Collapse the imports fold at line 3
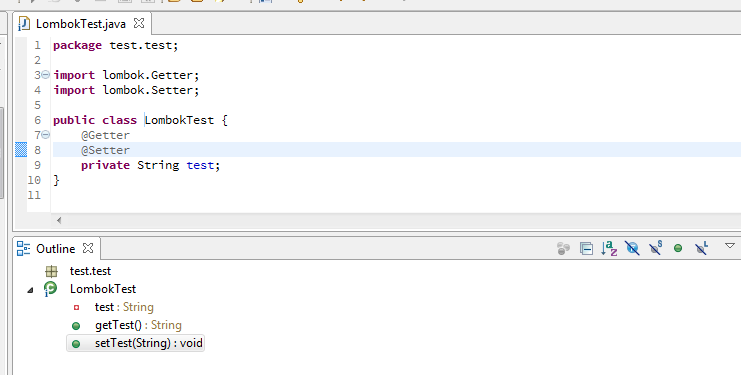The width and height of the screenshot is (741, 375). point(45,74)
